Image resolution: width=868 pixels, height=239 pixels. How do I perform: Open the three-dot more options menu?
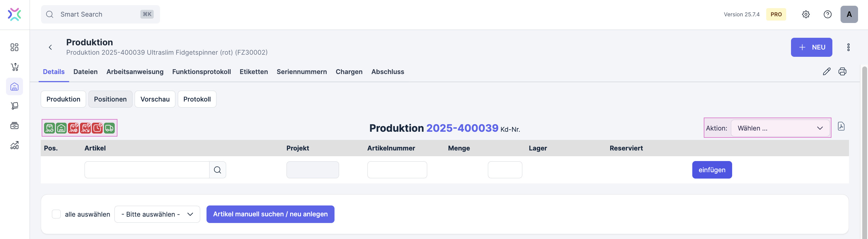tap(848, 47)
